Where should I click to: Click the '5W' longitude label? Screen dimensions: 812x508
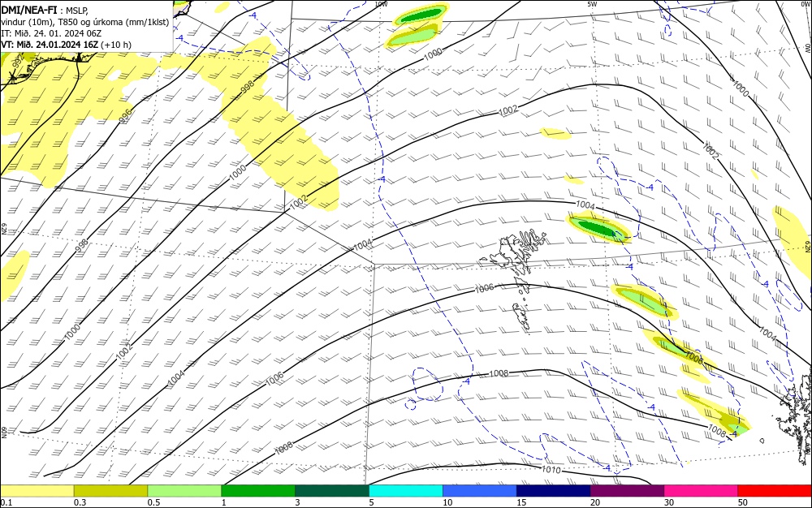(x=593, y=3)
